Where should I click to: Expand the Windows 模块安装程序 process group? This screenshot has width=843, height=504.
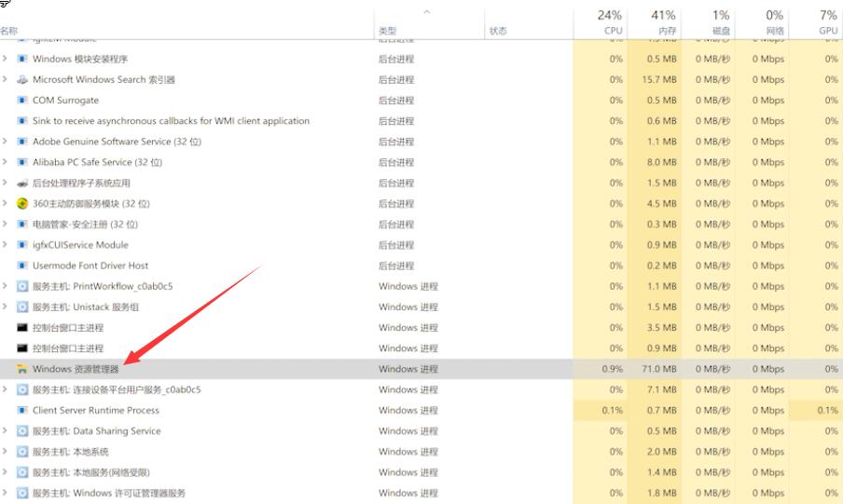point(5,58)
